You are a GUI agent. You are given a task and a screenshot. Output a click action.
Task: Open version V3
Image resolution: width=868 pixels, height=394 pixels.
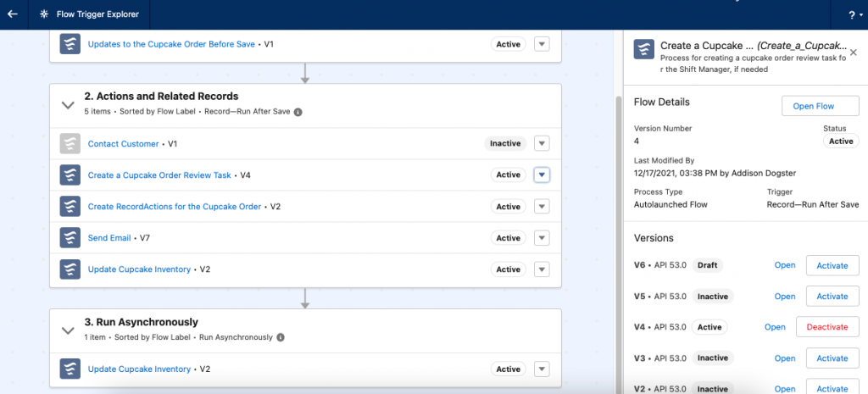[784, 358]
